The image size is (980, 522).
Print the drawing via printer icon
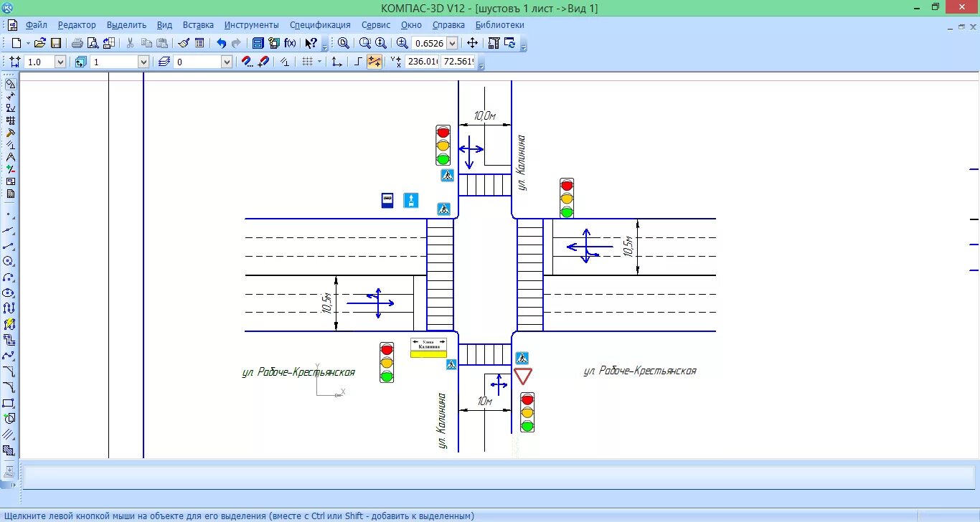[x=77, y=43]
